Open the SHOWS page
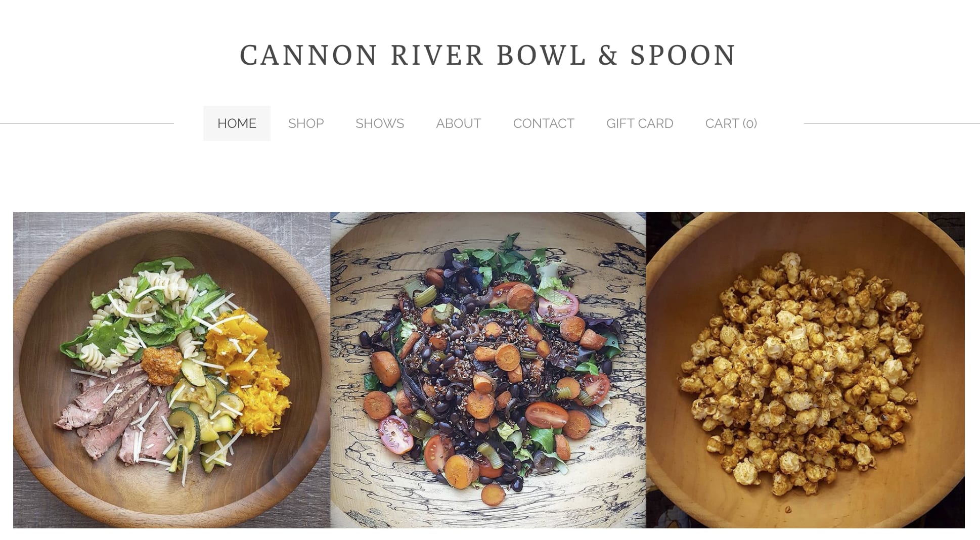 click(380, 123)
